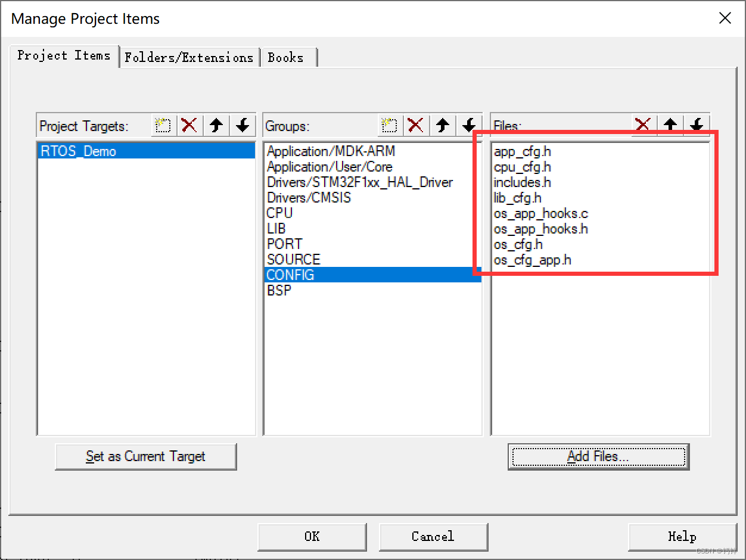Click the Add Files button
746x560 pixels.
tap(598, 456)
